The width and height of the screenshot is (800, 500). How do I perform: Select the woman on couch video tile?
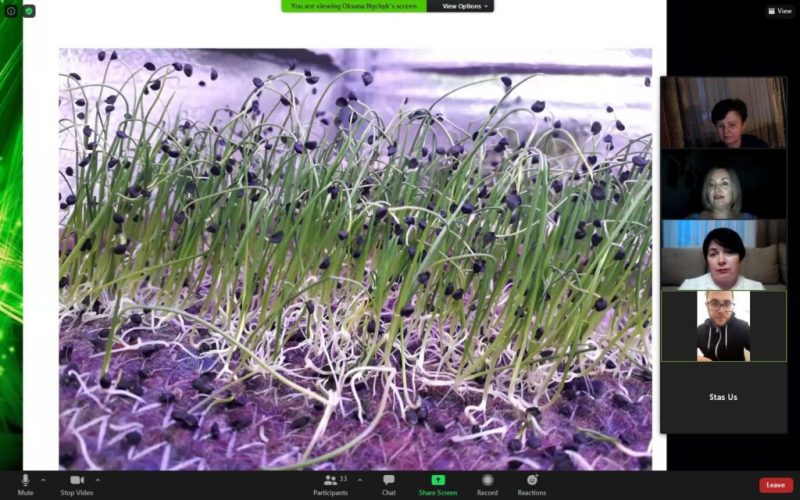723,255
